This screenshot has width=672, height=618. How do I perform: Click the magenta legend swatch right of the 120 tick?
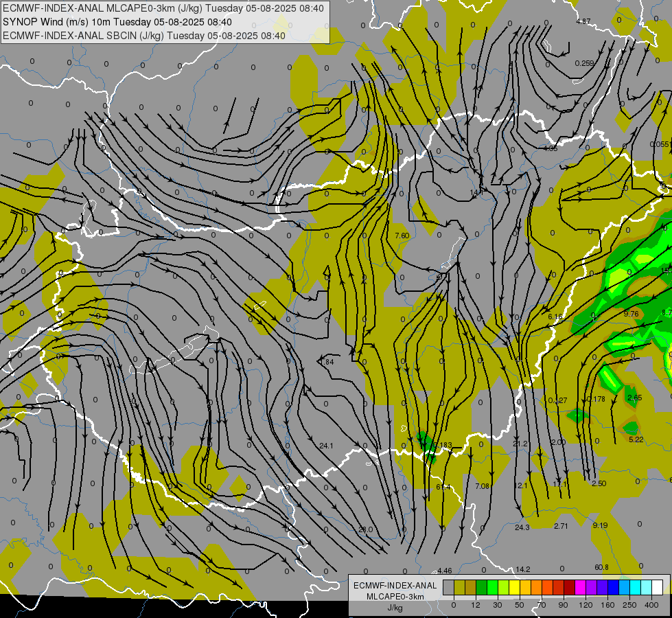tap(580, 587)
